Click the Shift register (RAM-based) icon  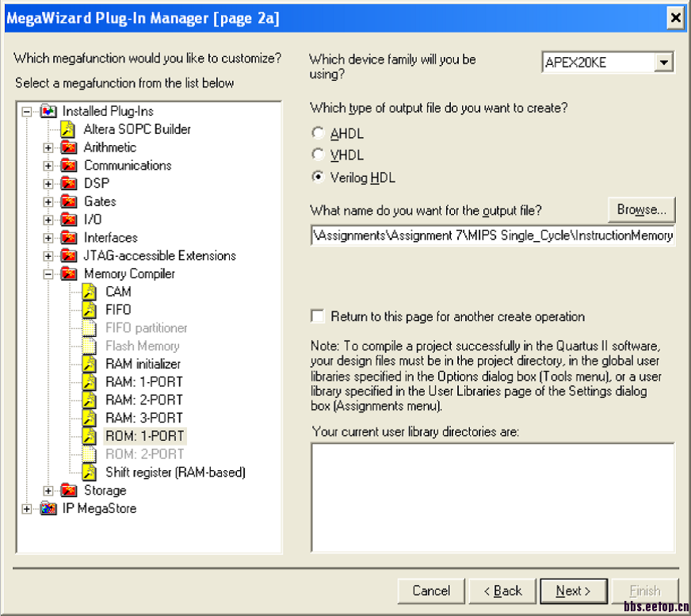pyautogui.click(x=89, y=473)
